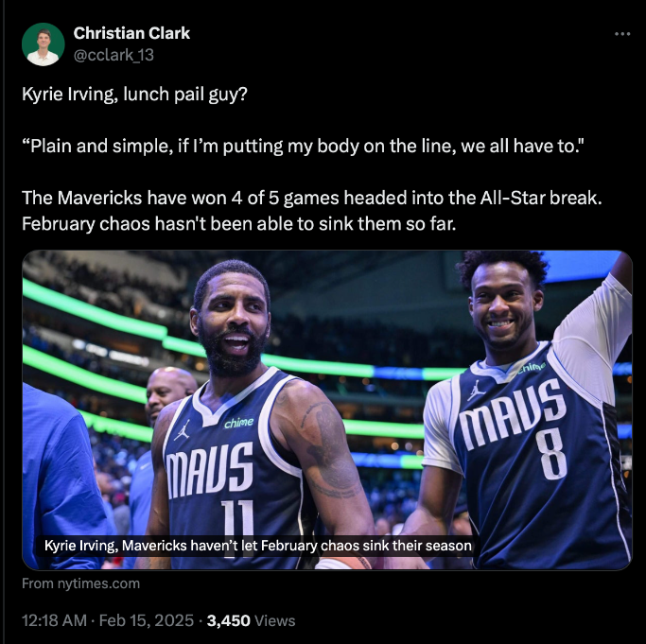This screenshot has width=646, height=644.
Task: Open the 'From nytimes.com' source link
Action: point(80,583)
